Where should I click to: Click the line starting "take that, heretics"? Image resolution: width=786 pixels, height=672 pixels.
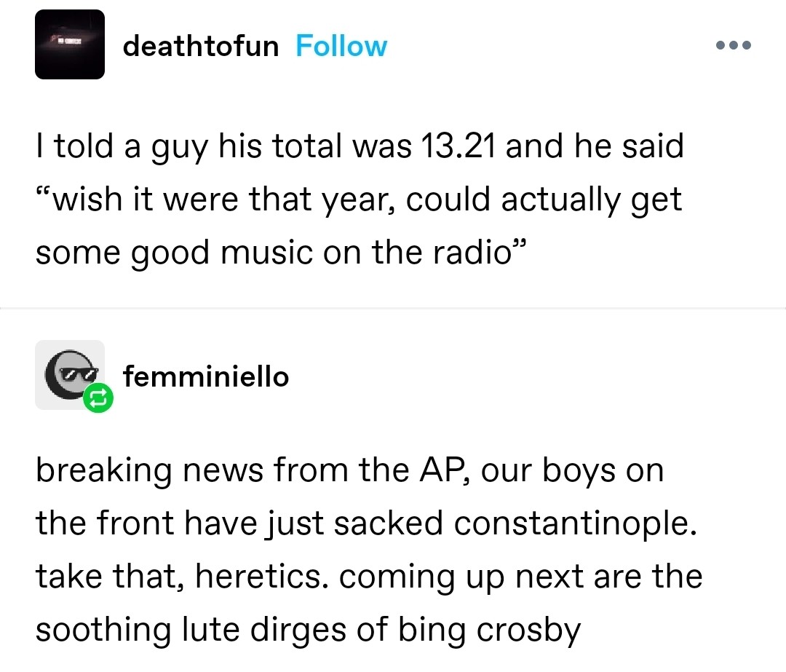pos(368,577)
